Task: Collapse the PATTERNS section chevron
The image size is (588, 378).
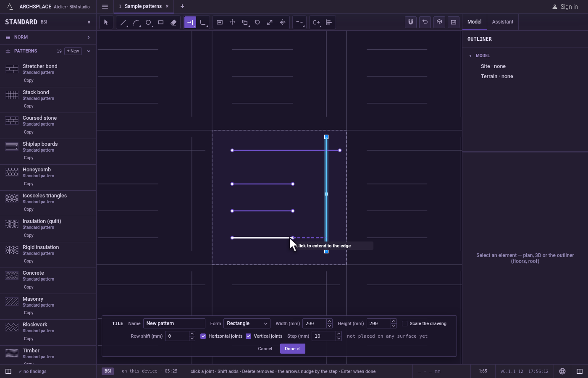Action: click(89, 51)
